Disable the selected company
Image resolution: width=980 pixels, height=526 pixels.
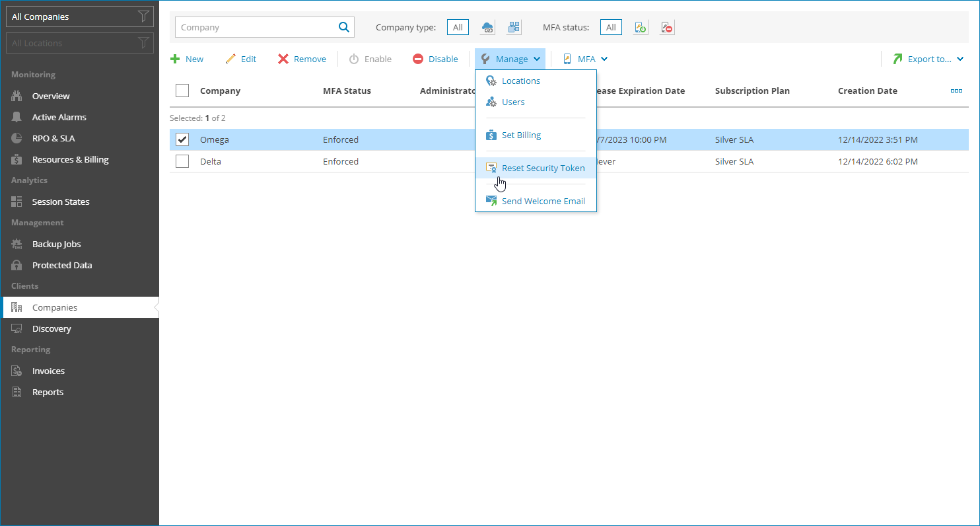(435, 59)
